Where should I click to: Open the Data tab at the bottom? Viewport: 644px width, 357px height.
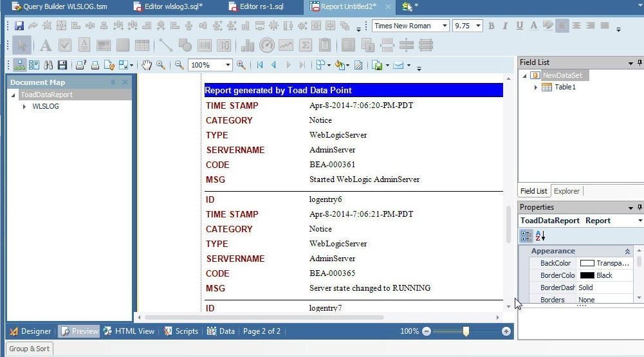coord(221,331)
